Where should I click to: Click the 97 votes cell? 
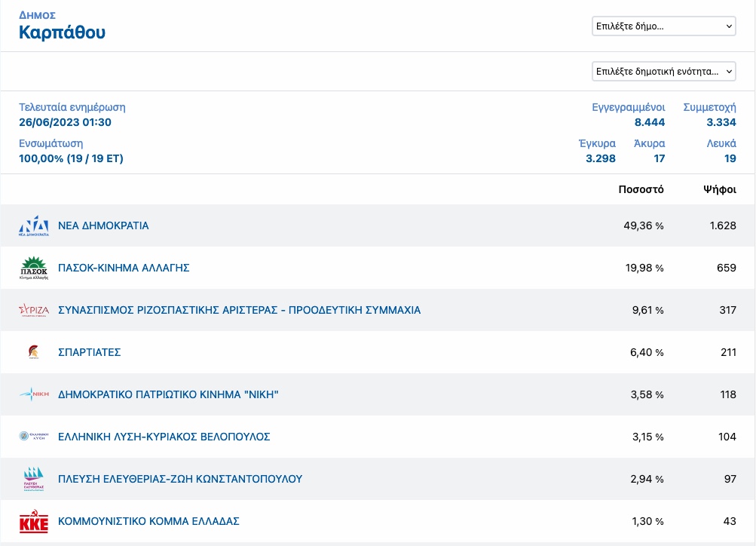tap(730, 479)
